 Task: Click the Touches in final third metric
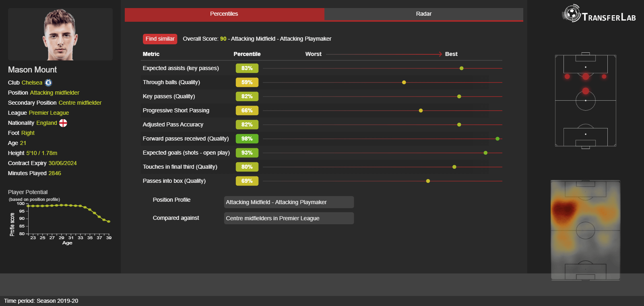coord(180,167)
